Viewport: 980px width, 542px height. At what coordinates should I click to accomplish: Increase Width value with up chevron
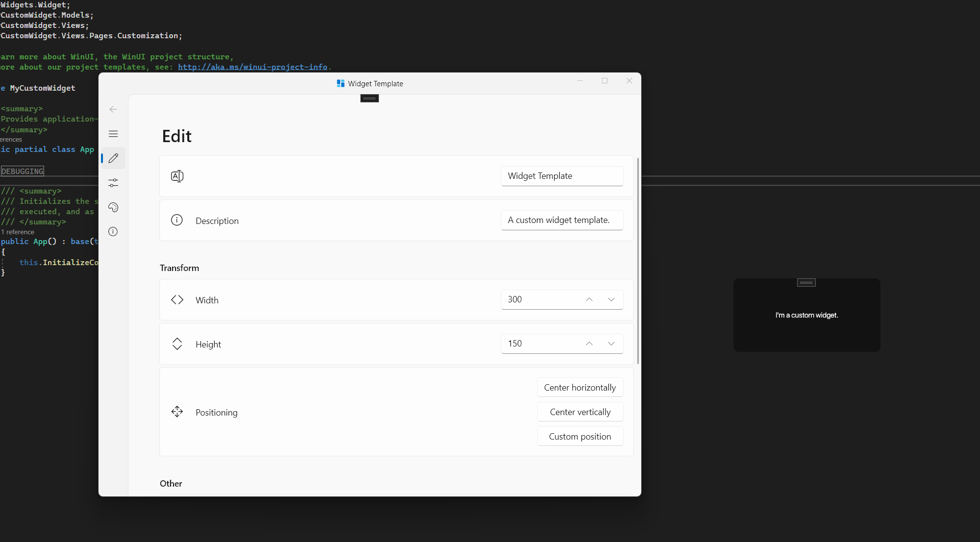(x=589, y=299)
